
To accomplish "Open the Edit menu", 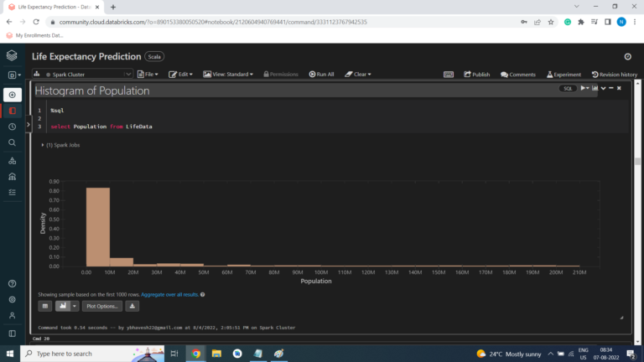I will (184, 74).
